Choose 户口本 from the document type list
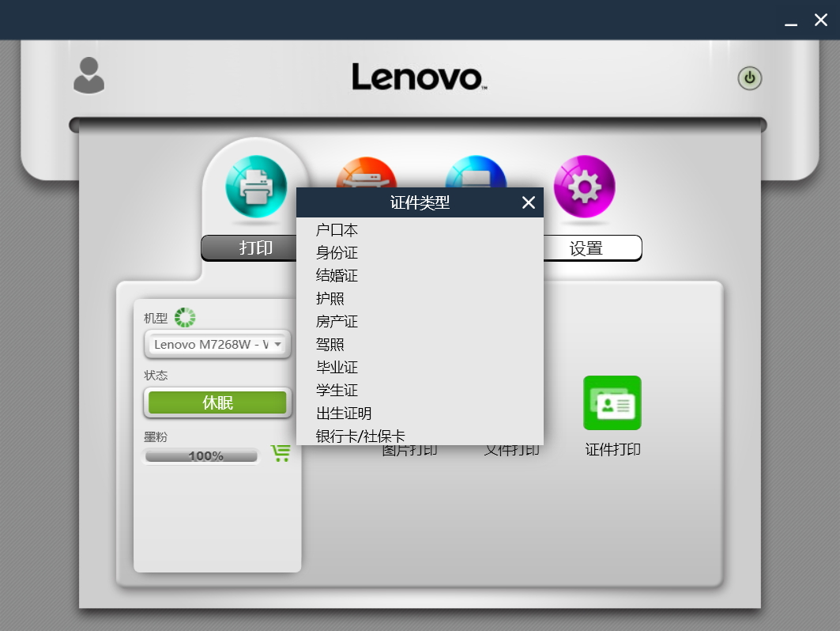This screenshot has height=631, width=840. [x=420, y=230]
